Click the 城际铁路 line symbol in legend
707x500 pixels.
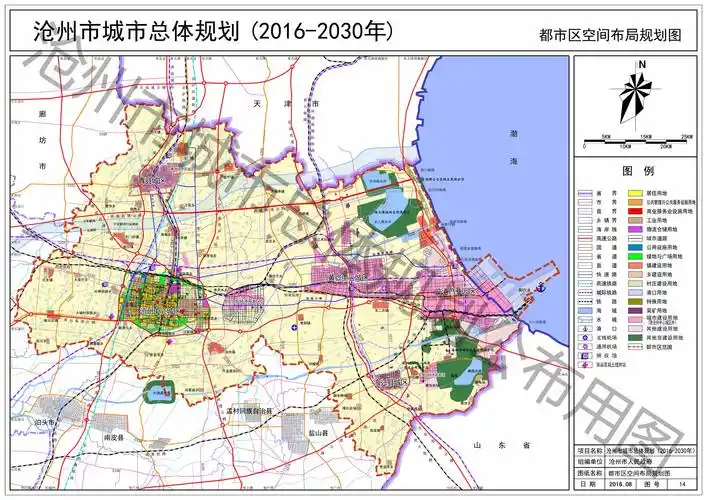click(x=585, y=293)
